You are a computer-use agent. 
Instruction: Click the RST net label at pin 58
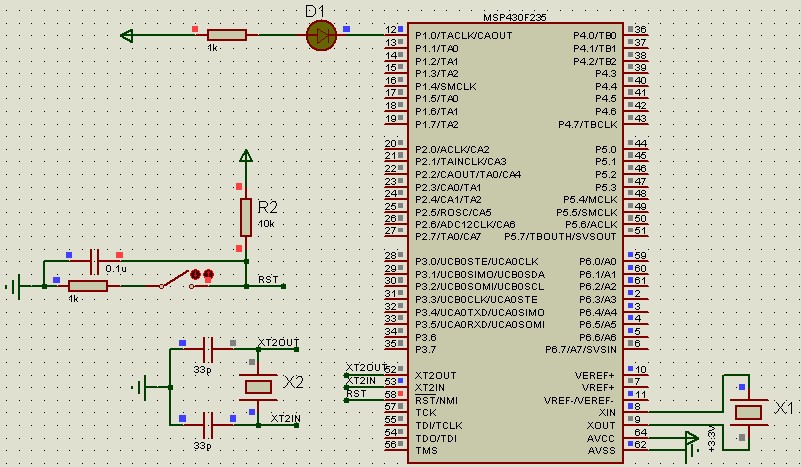pos(356,393)
